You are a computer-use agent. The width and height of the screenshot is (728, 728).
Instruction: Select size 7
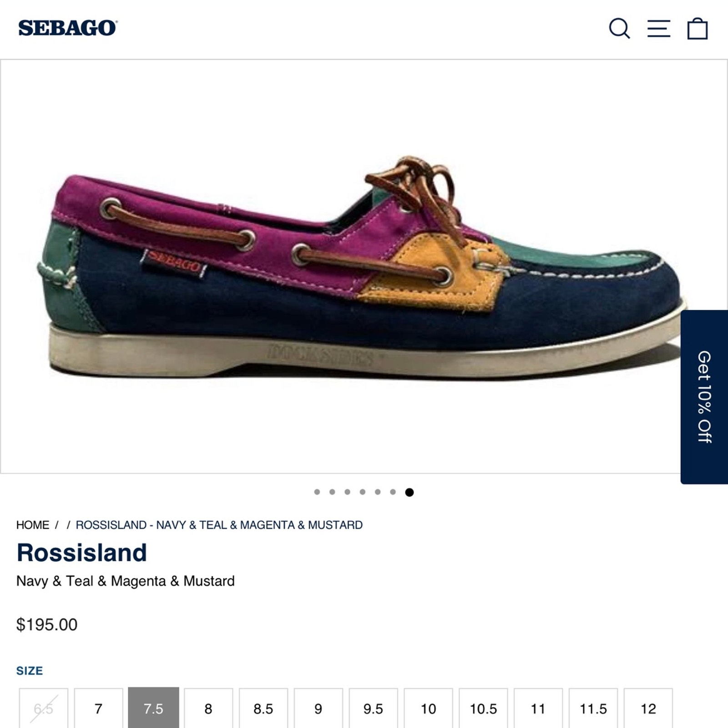[x=99, y=708]
